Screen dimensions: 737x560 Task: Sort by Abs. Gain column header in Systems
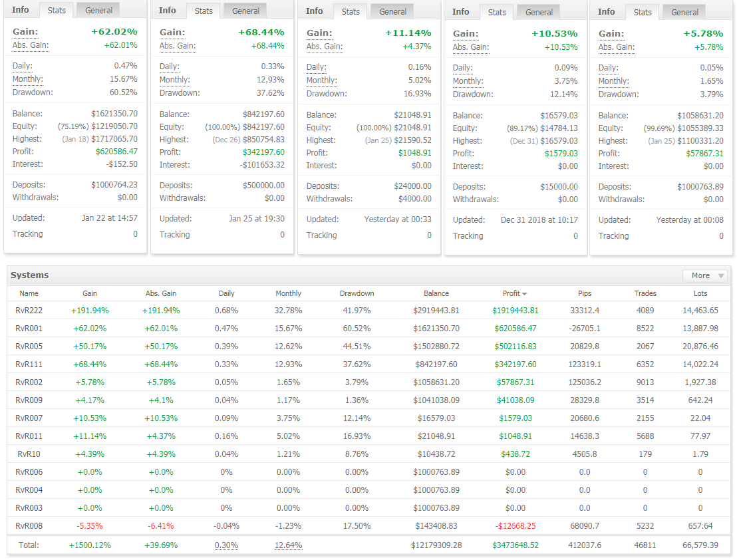coord(161,293)
